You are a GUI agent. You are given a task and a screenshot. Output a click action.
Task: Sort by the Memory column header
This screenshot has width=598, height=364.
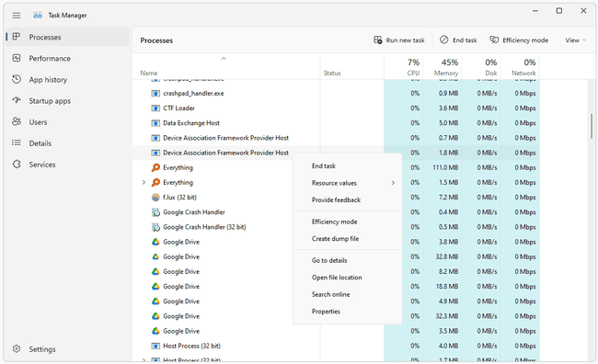443,67
